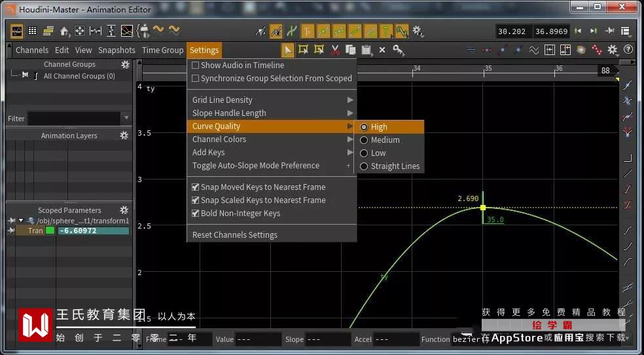644x355 pixels.
Task: Click the jump to next key icon
Action: [594, 31]
